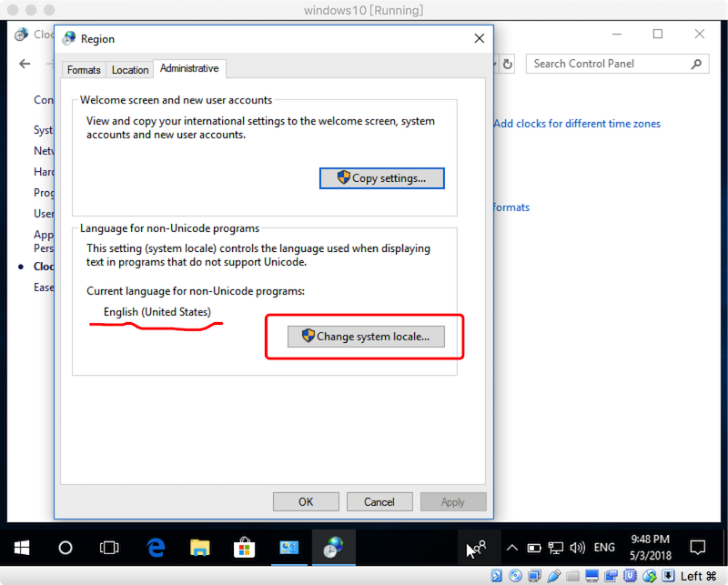Open File Explorer from taskbar

(x=199, y=548)
